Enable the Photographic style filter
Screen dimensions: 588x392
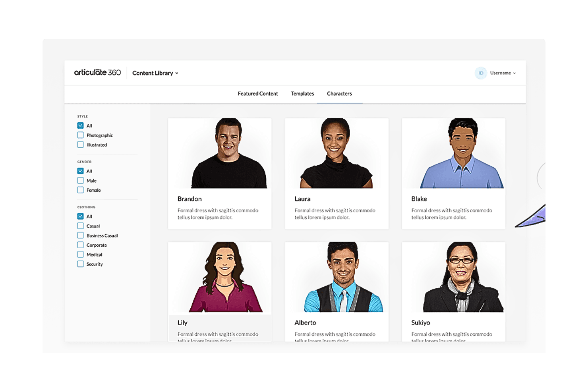tap(80, 135)
